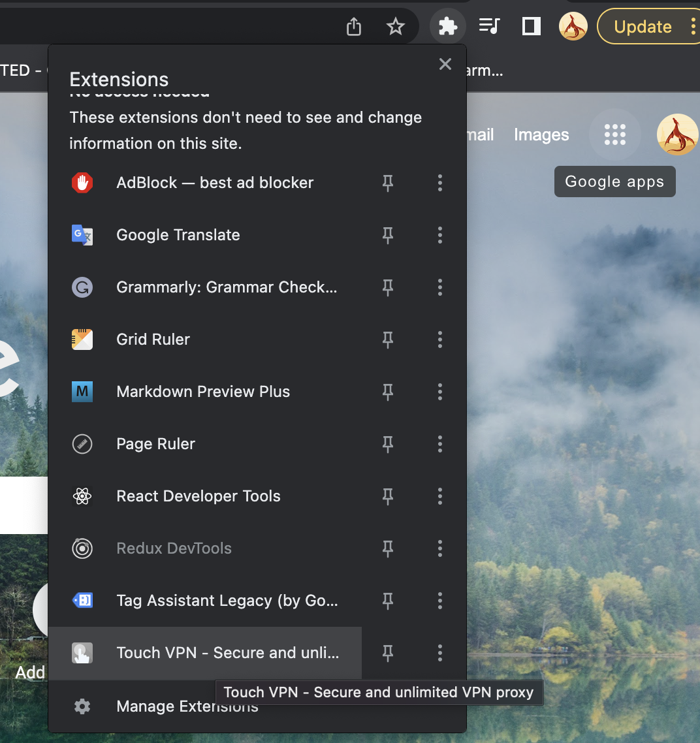Viewport: 700px width, 743px height.
Task: Pin Google Translate to the toolbar
Action: pos(388,235)
